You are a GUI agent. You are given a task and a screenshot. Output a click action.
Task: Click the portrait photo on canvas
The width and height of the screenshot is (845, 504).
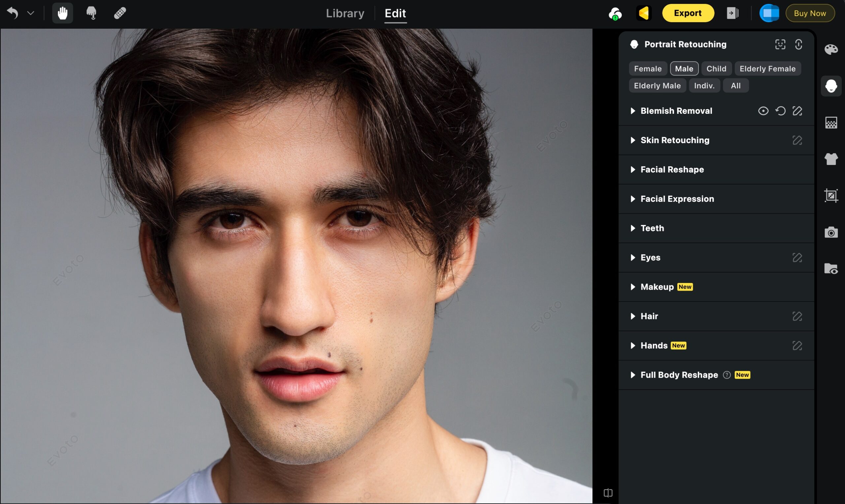(x=296, y=265)
